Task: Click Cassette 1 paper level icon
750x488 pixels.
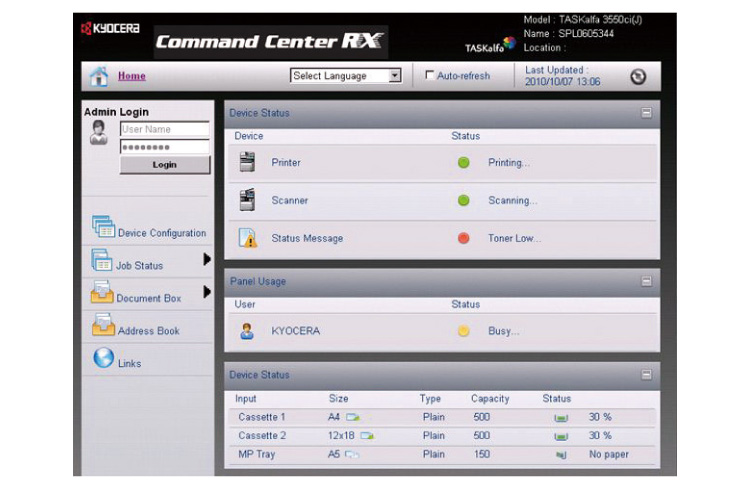Action: [x=561, y=418]
